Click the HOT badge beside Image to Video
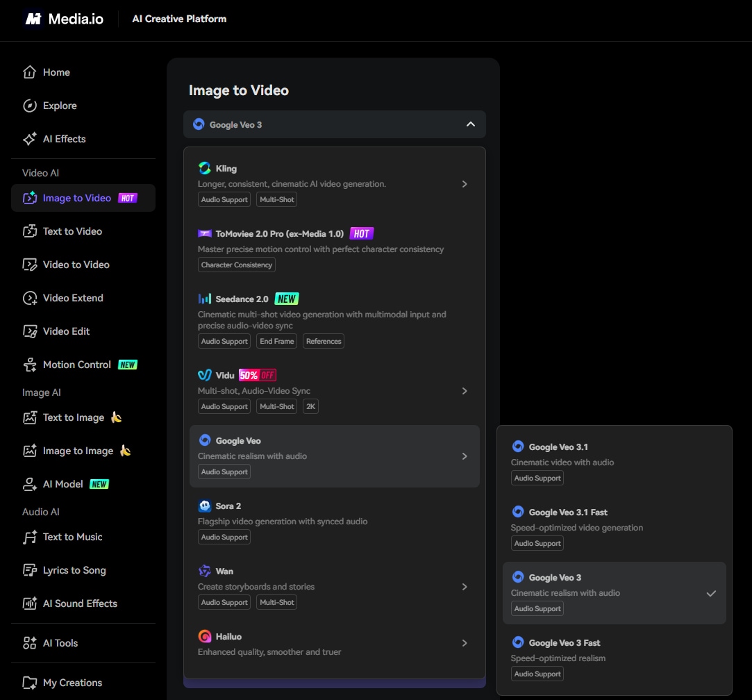752x700 pixels. click(x=128, y=198)
